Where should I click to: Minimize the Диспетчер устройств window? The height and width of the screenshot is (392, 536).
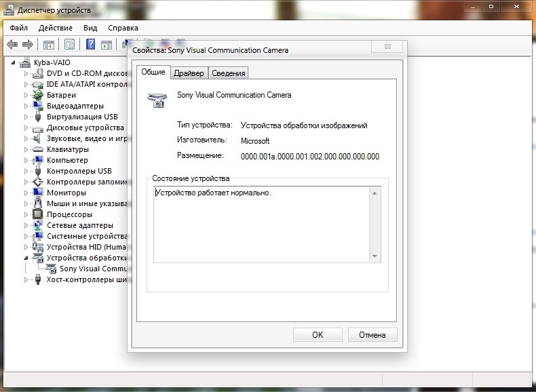coord(473,7)
